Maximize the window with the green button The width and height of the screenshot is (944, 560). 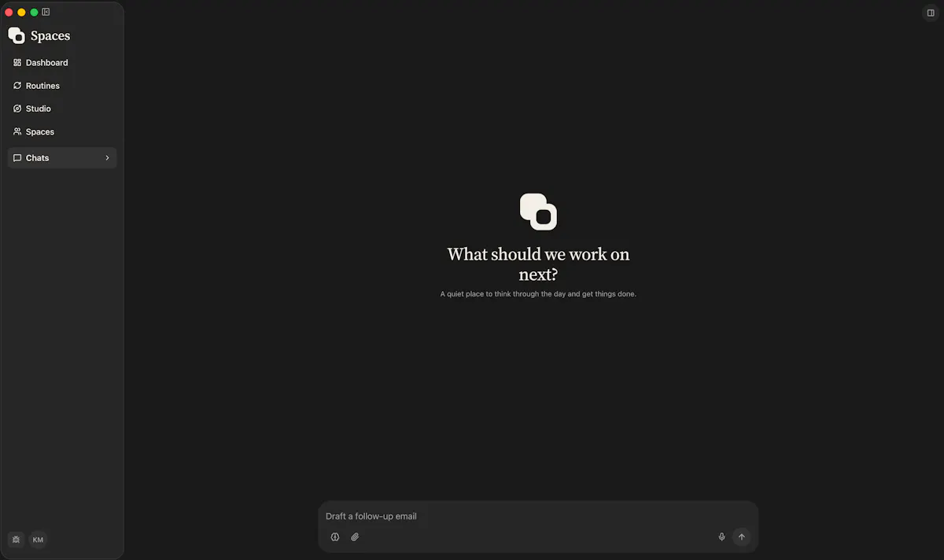[x=34, y=13]
